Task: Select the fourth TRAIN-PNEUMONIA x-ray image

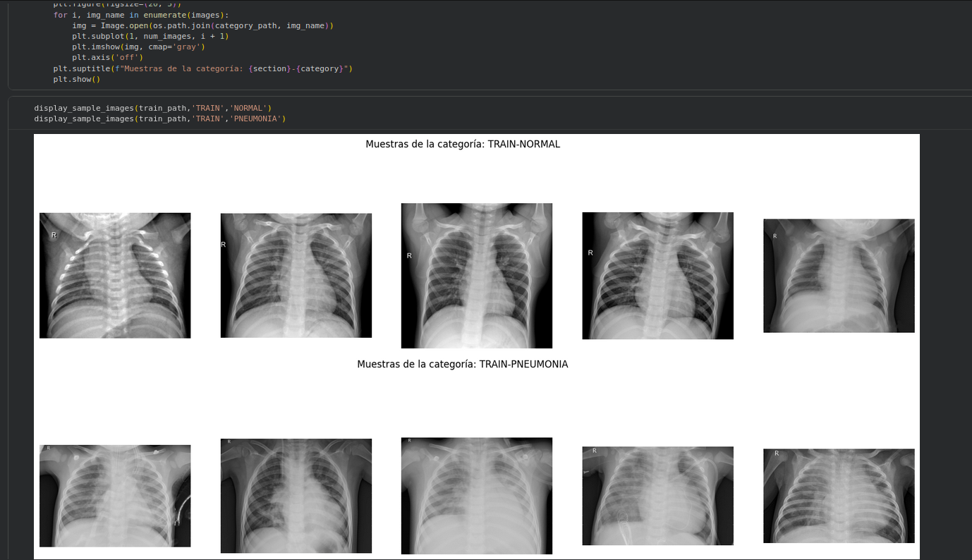Action: click(657, 495)
